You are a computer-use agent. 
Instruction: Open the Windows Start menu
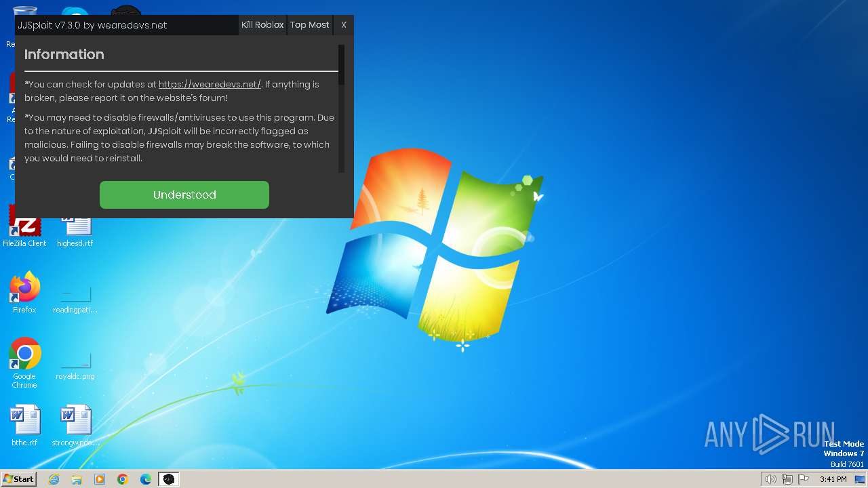click(x=18, y=479)
